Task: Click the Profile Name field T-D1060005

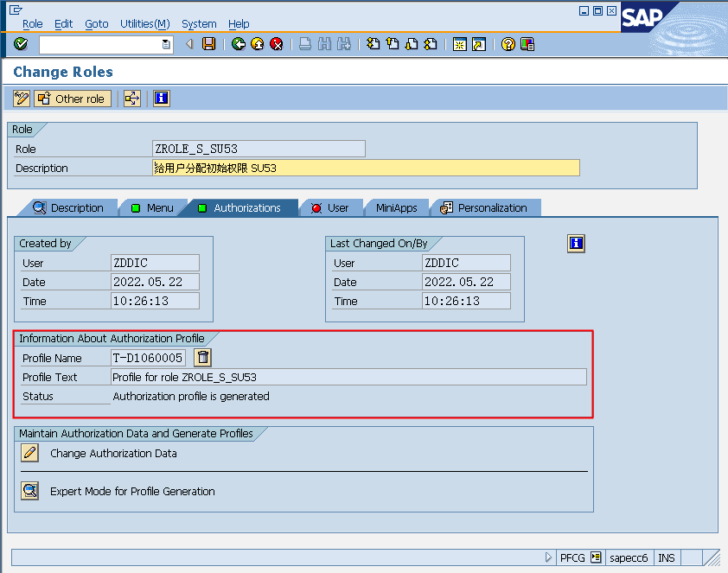Action: click(x=149, y=358)
